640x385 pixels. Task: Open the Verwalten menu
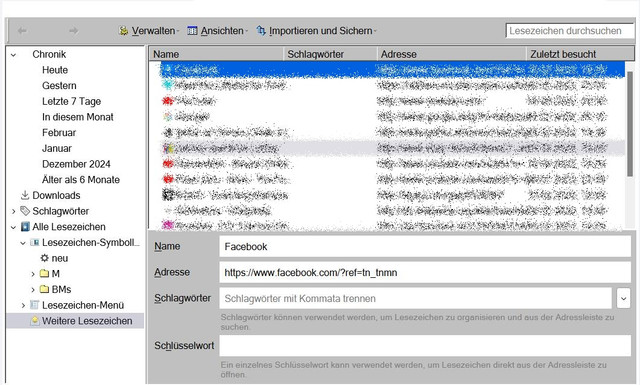pos(149,31)
